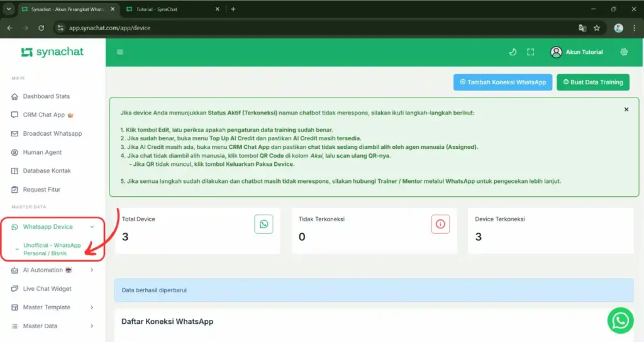Expand Master Template submenu chevron

[x=92, y=307]
